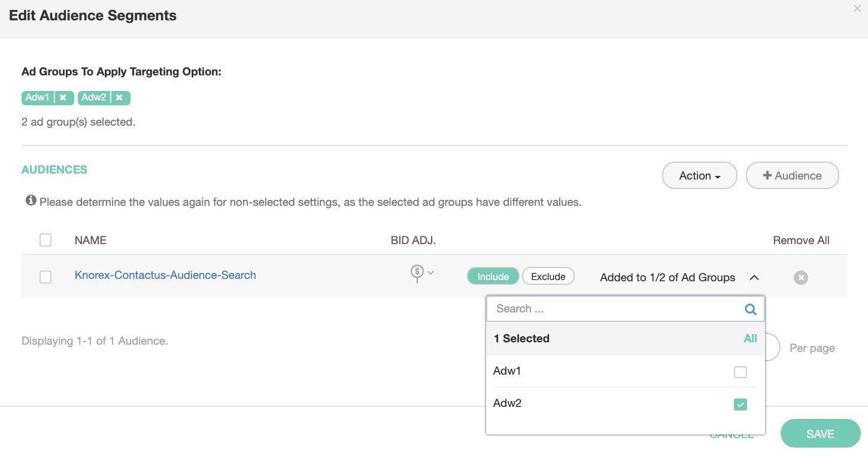Open the bid adjustment dollar icon
The height and width of the screenshot is (456, 868).
pyautogui.click(x=417, y=273)
